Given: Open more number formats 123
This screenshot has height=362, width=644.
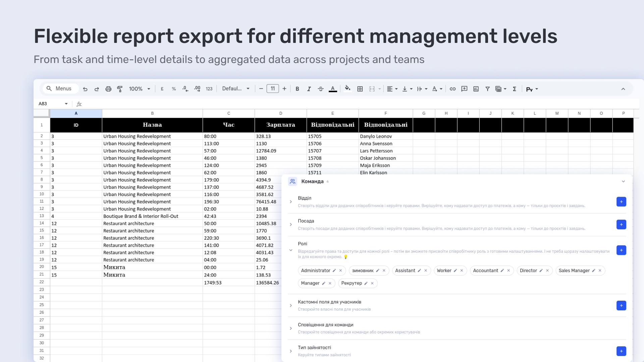Looking at the screenshot, I should [x=209, y=89].
